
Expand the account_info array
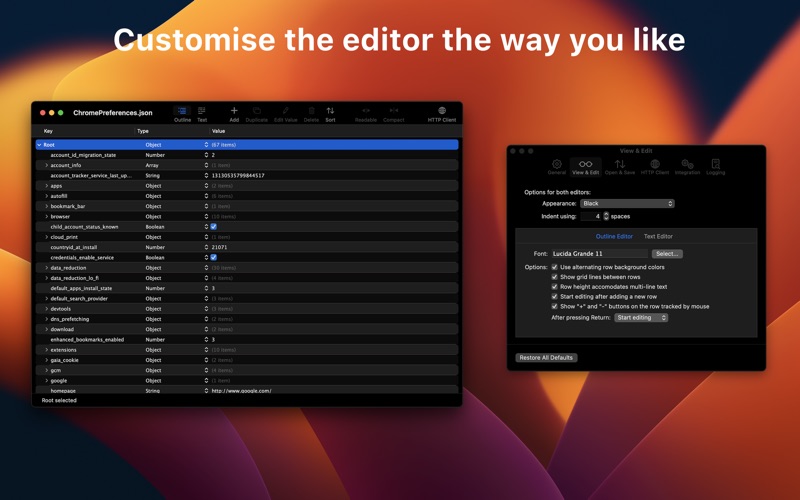[x=46, y=165]
